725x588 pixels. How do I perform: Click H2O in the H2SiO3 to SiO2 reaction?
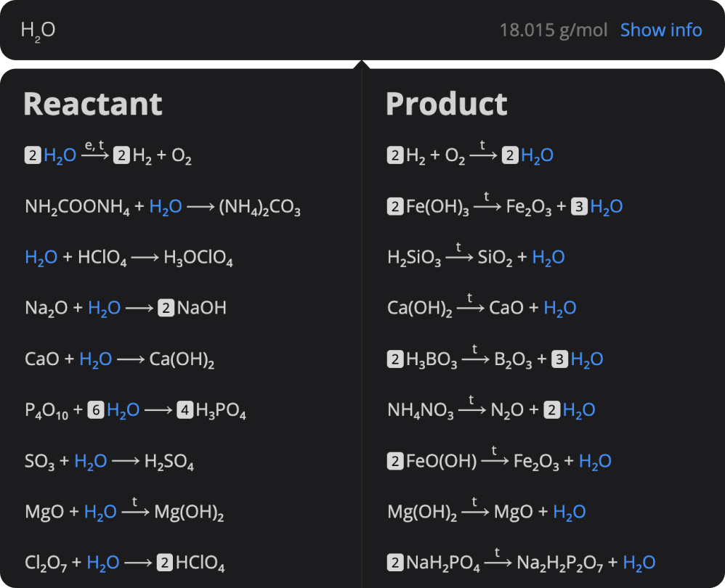[548, 256]
